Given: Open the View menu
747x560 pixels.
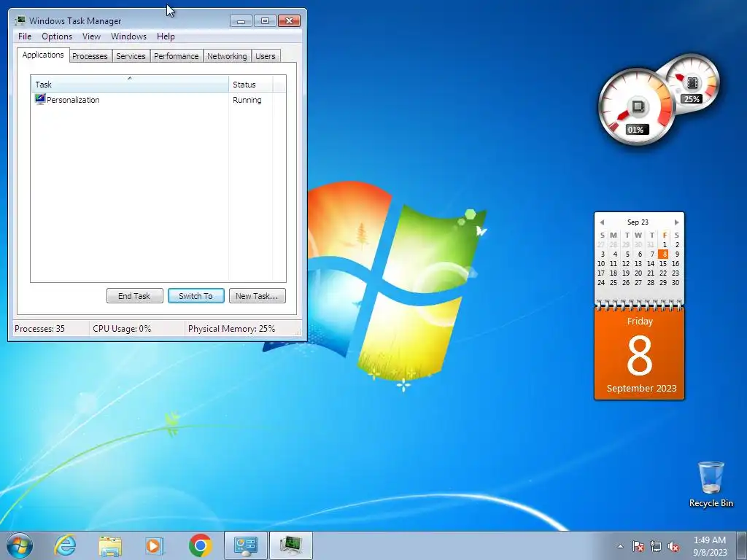Looking at the screenshot, I should pyautogui.click(x=91, y=36).
